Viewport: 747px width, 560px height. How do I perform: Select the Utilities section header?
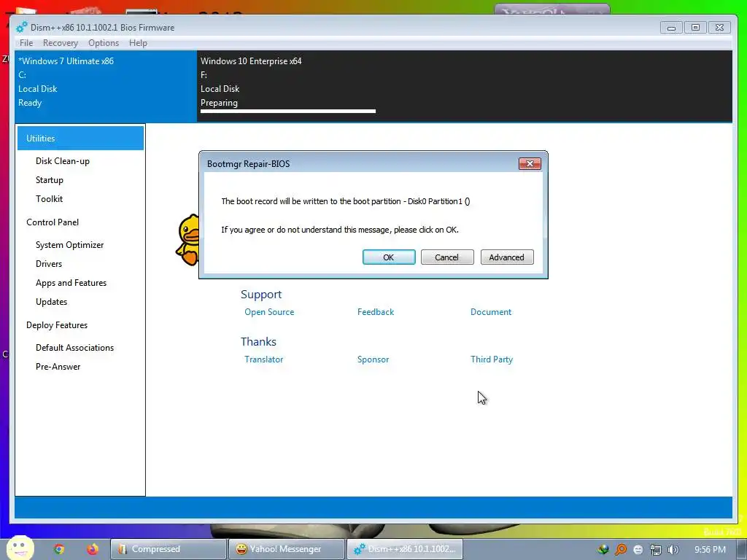pos(80,138)
